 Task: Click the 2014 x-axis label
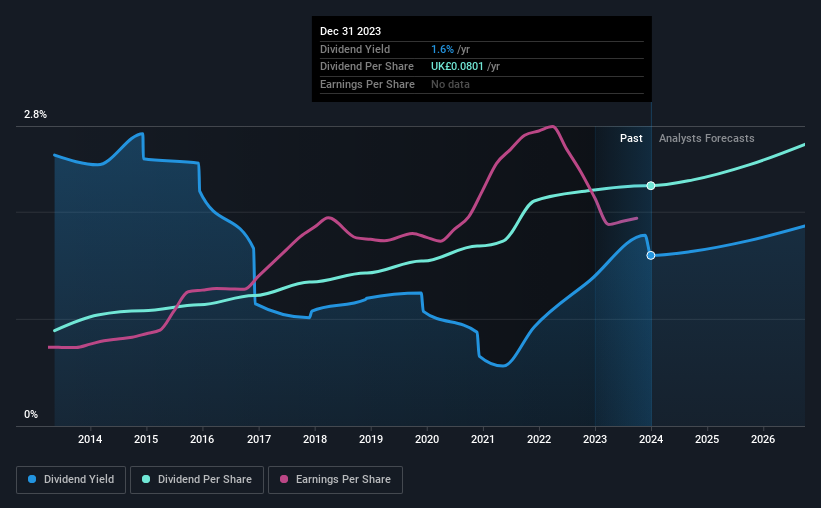click(x=90, y=439)
